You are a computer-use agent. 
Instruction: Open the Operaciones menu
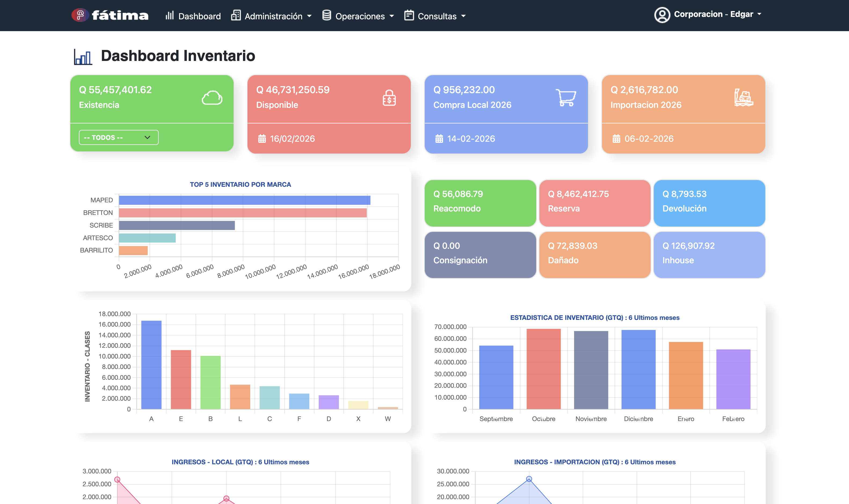[358, 16]
